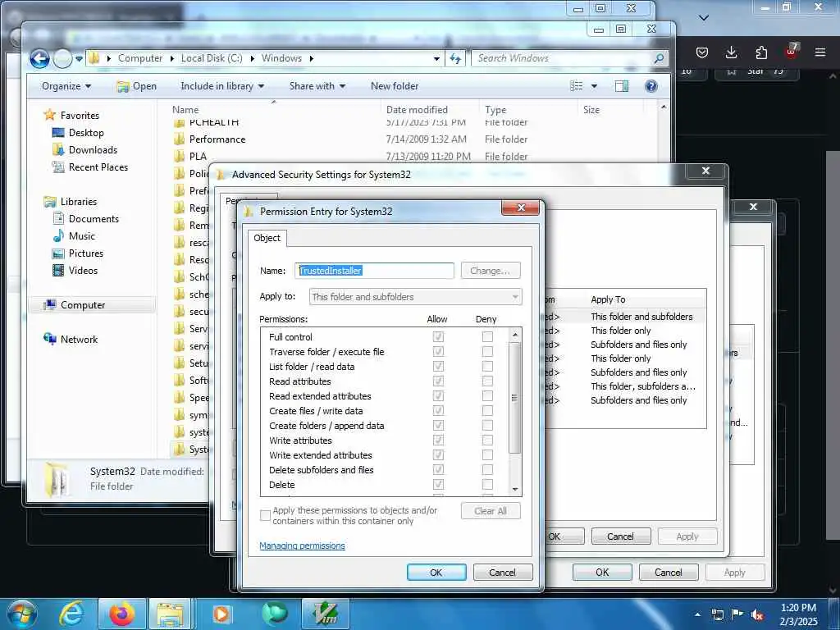Click Local Disk (C:) breadcrumb
Viewport: 840px width, 630px height.
coord(212,58)
